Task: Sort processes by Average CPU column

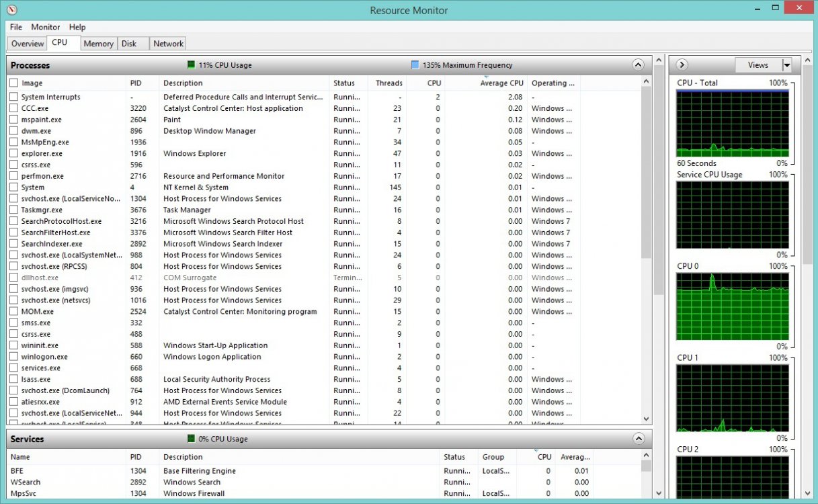Action: (501, 83)
